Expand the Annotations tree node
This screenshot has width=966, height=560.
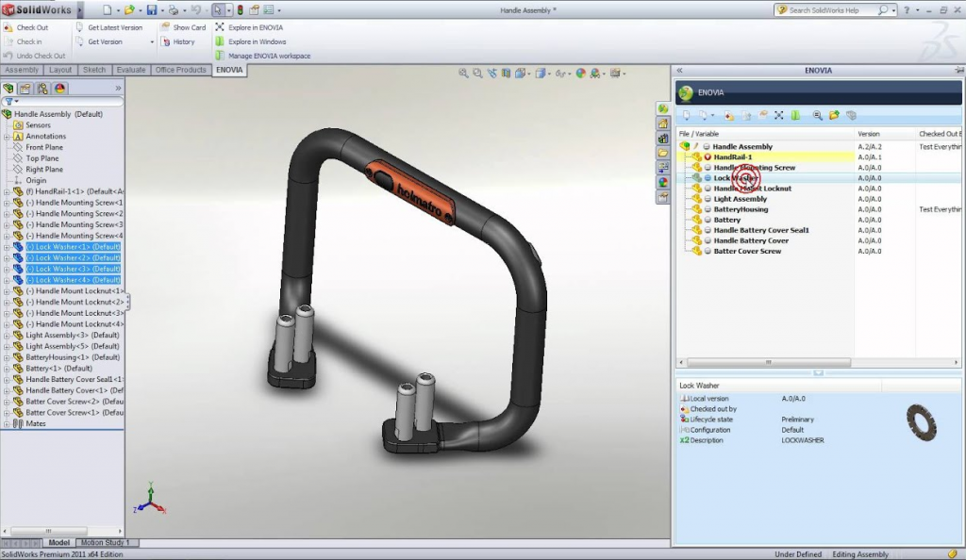pos(7,137)
